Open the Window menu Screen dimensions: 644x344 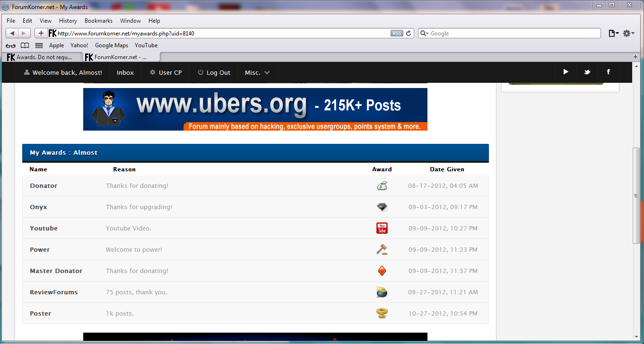131,21
